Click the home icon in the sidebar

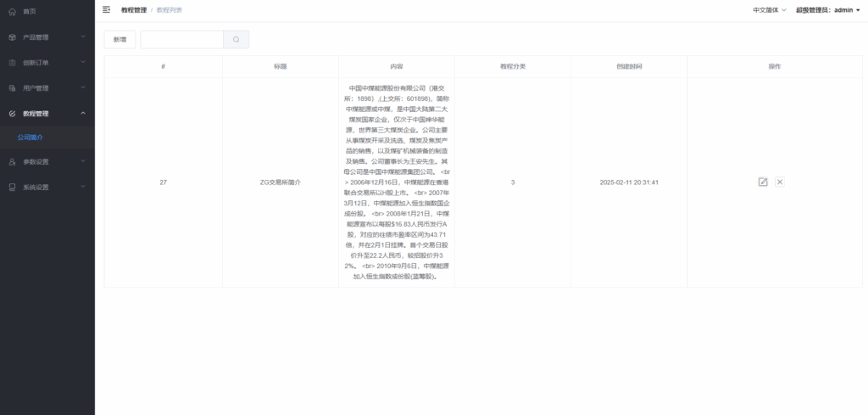click(x=12, y=12)
